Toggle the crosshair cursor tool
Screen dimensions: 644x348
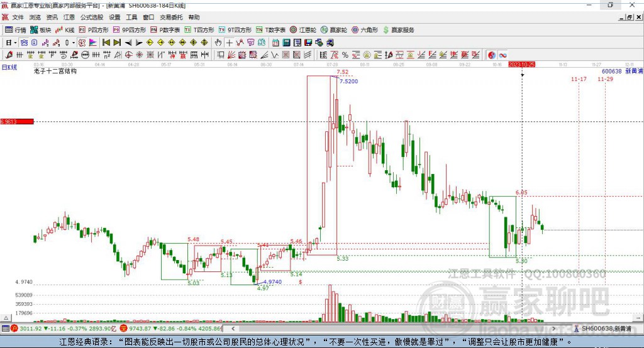229,43
